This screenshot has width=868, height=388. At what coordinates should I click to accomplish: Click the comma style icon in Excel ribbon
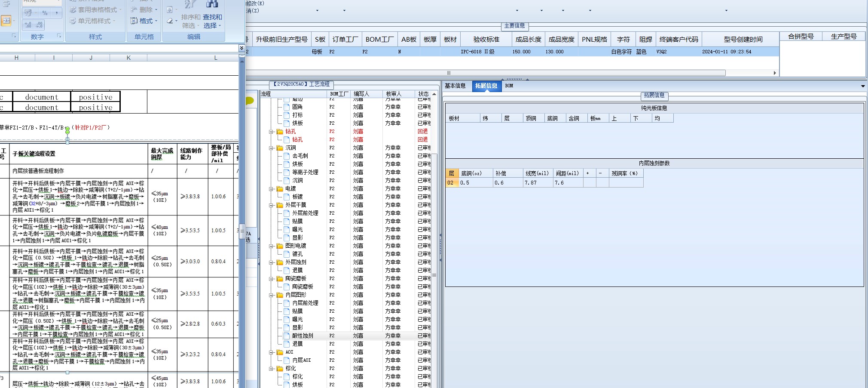[56, 13]
